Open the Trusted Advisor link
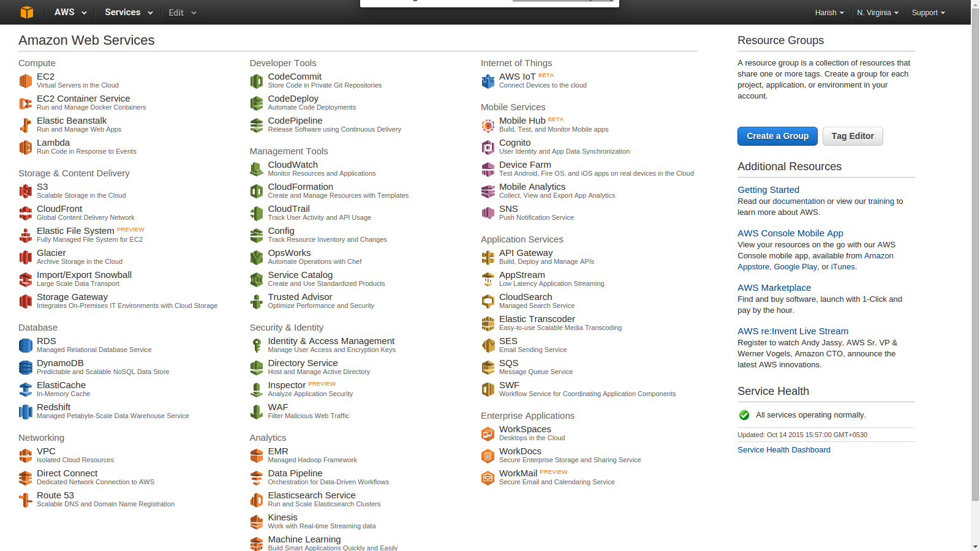This screenshot has width=980, height=551. (300, 297)
